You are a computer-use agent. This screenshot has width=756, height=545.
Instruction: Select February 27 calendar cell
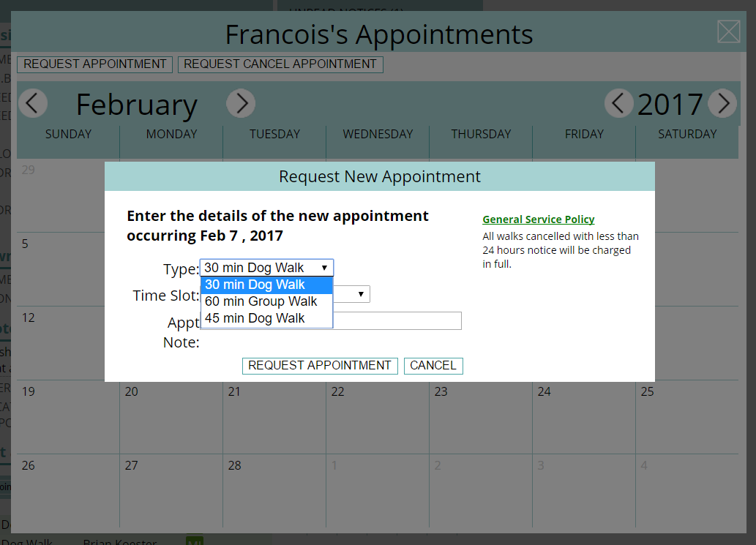pyautogui.click(x=171, y=491)
